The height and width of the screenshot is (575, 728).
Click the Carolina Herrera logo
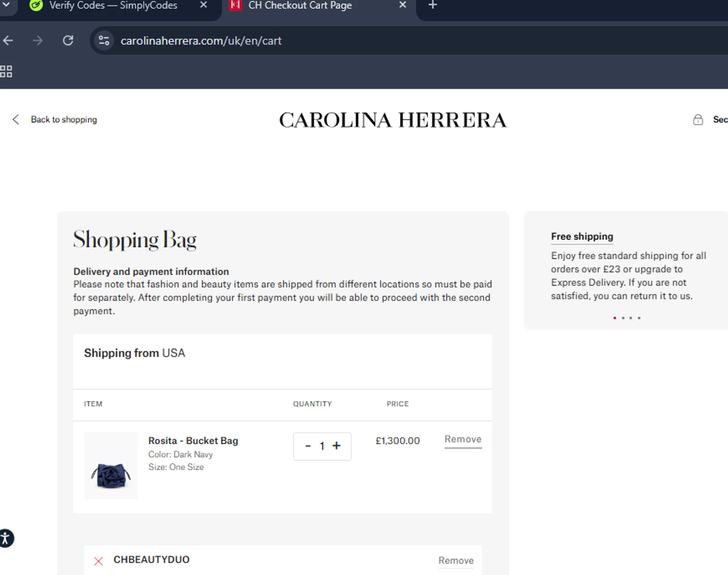(x=393, y=120)
